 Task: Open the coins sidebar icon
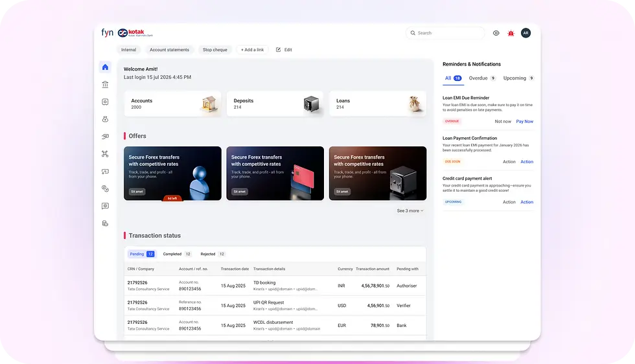(105, 188)
